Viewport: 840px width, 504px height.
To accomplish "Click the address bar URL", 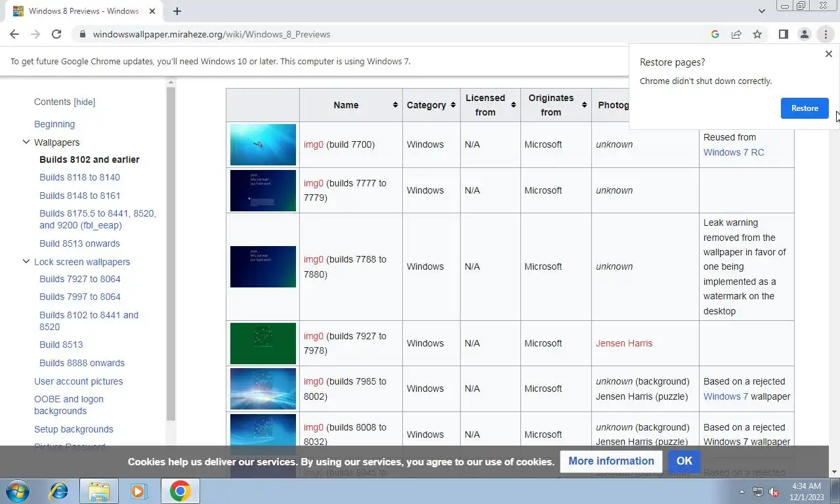I will pyautogui.click(x=211, y=34).
